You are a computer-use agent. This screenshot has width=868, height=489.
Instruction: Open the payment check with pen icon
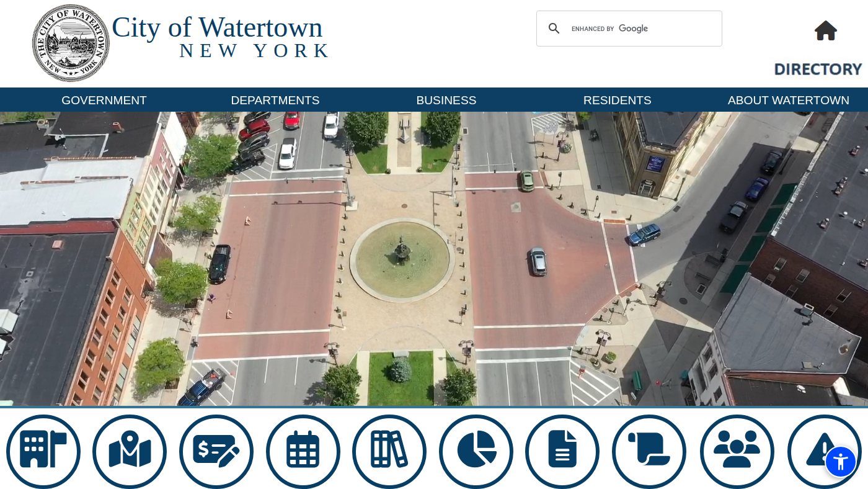216,451
